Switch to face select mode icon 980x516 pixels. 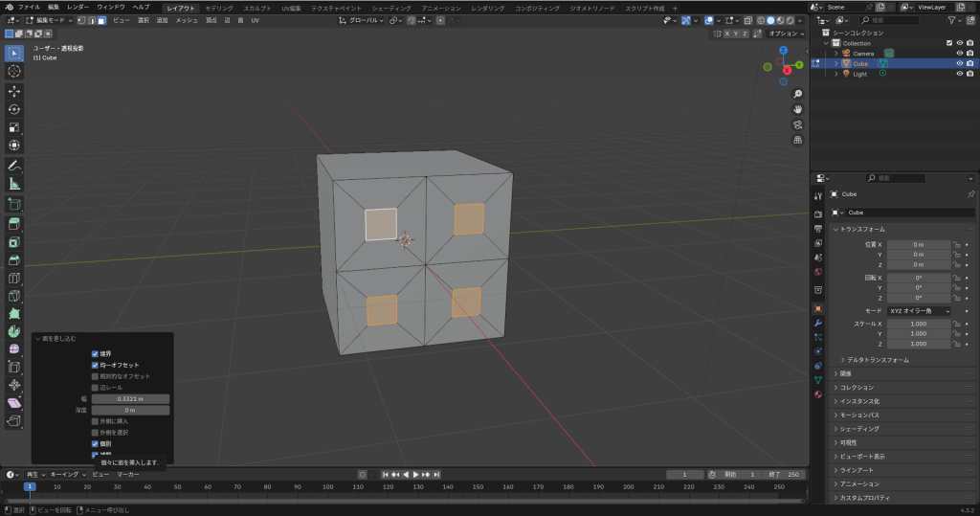[100, 20]
